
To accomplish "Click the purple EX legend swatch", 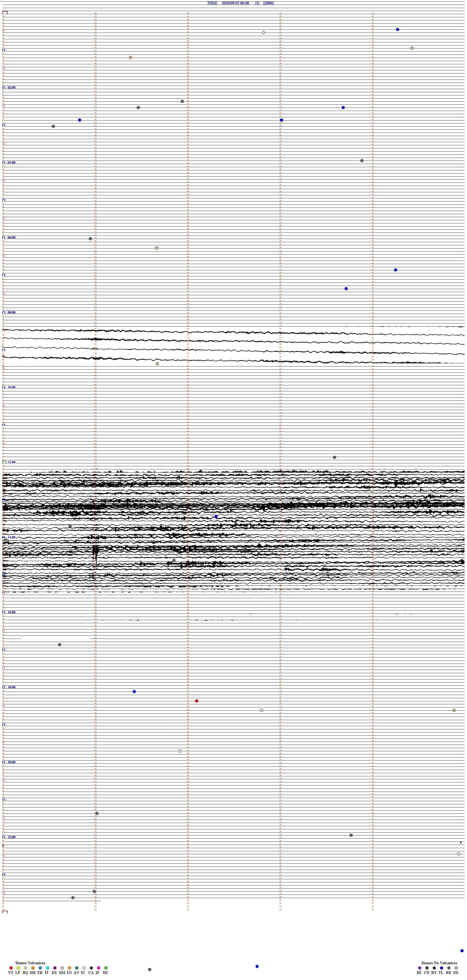I will tap(55, 968).
